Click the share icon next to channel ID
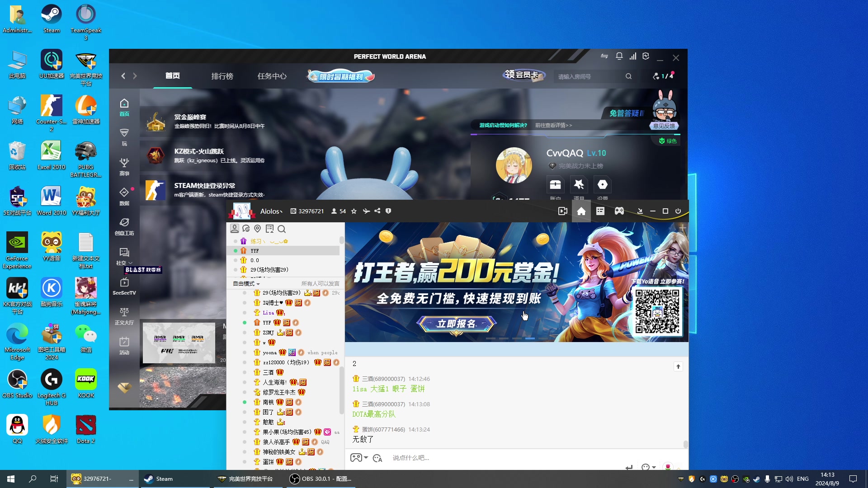The height and width of the screenshot is (488, 868). 377,211
